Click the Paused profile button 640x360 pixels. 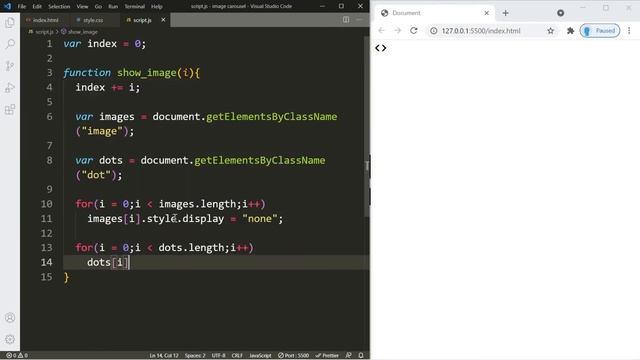(600, 31)
